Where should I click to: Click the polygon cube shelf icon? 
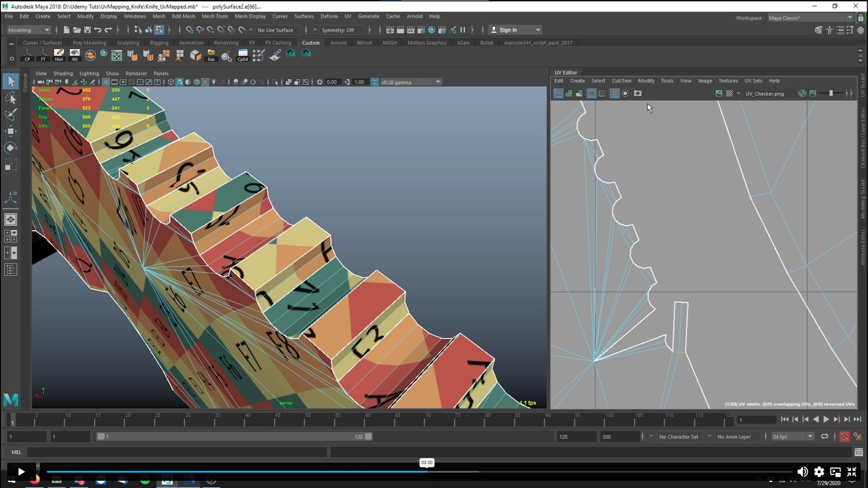pyautogui.click(x=195, y=55)
